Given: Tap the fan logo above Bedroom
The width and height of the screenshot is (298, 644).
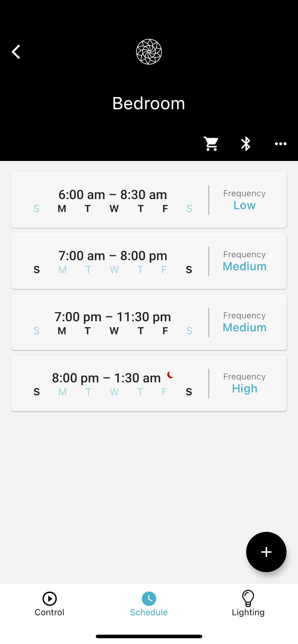Looking at the screenshot, I should pos(149,52).
